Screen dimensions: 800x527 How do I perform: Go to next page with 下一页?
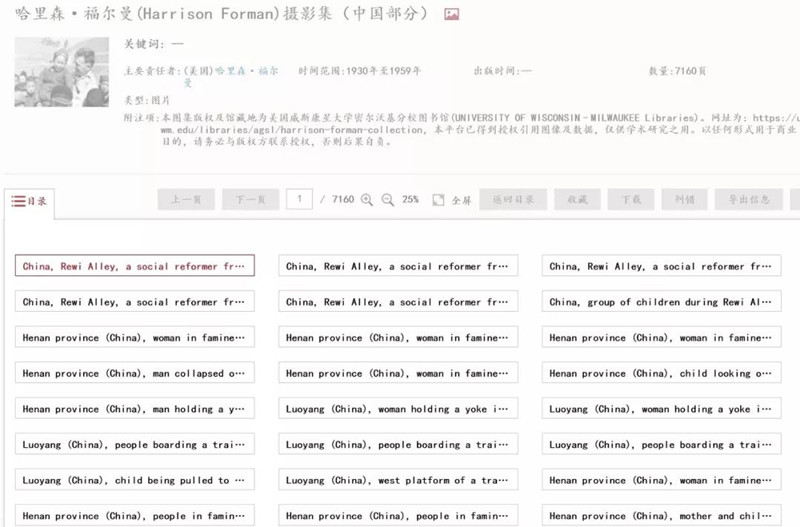pyautogui.click(x=250, y=200)
